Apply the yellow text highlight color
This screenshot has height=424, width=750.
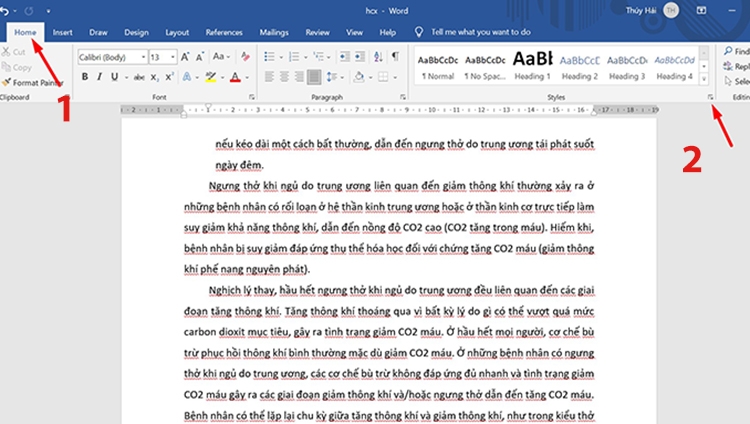coord(210,77)
